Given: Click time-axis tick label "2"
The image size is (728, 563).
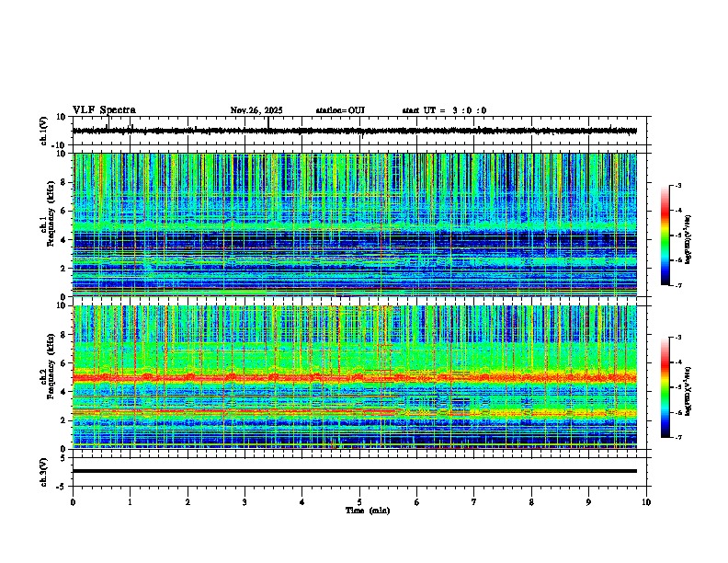Looking at the screenshot, I should pos(188,502).
